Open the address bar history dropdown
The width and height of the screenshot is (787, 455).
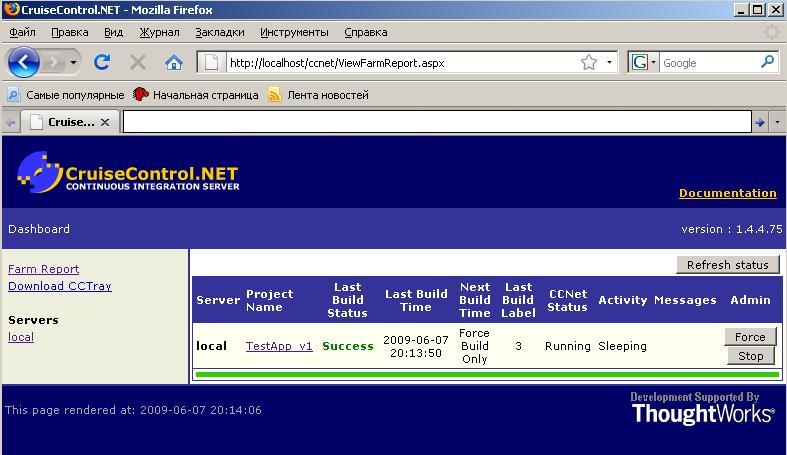609,63
